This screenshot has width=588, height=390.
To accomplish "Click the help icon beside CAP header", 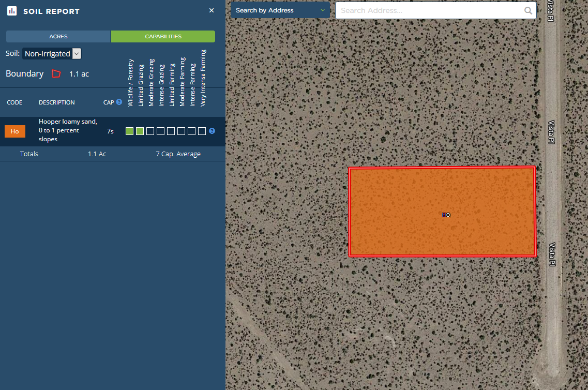I will [119, 102].
